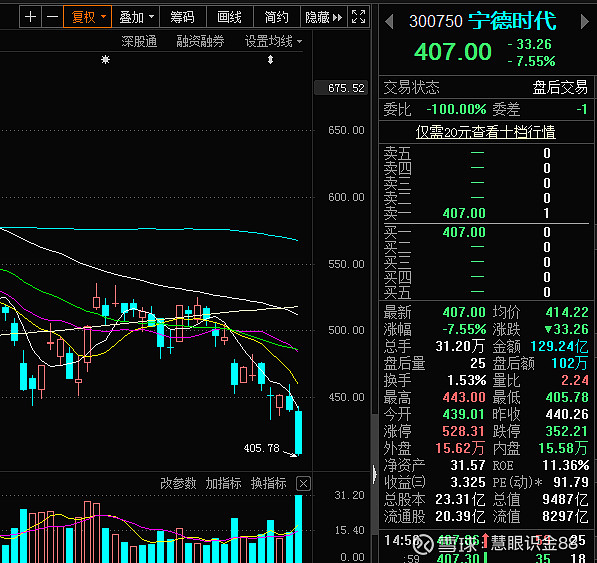Viewport: 597px width, 563px height.
Task: Zoom in chart with plus button
Action: (30, 17)
